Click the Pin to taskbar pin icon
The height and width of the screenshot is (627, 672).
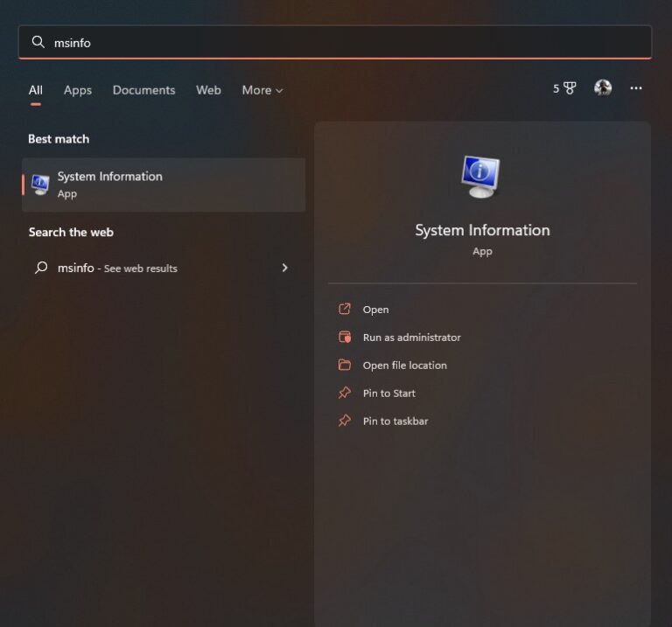click(x=345, y=421)
